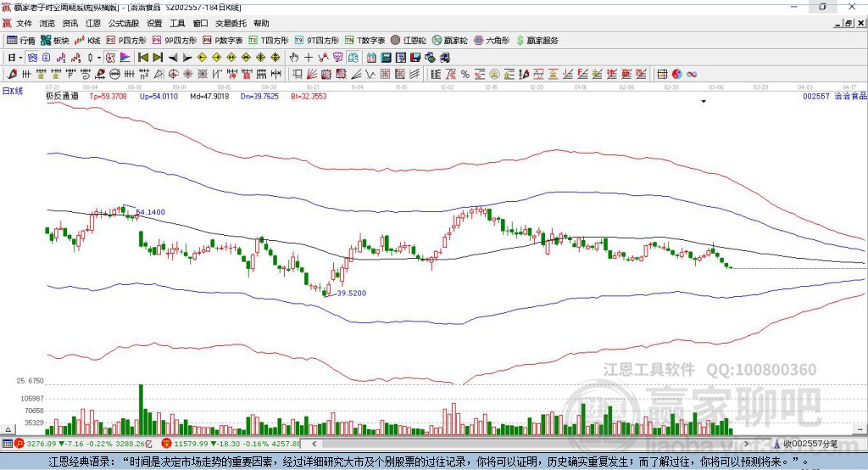This screenshot has height=470, width=868.
Task: Click the red floppy save icon
Action: pyautogui.click(x=415, y=58)
